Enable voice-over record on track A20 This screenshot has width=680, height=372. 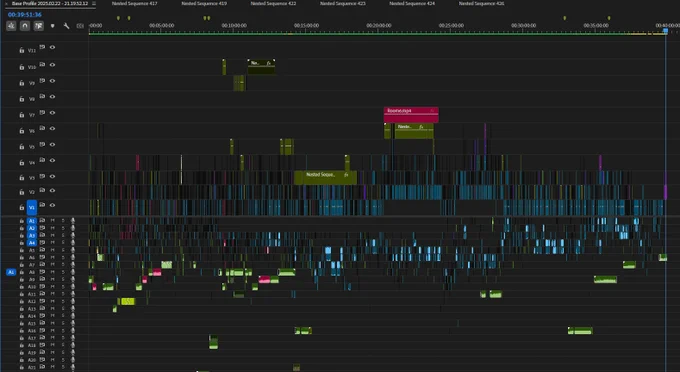point(73,360)
